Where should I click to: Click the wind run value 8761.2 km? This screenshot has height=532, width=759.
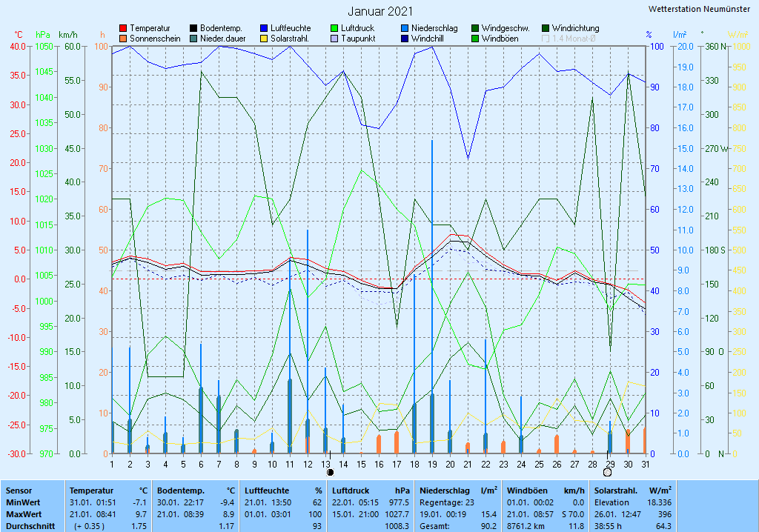tap(526, 526)
